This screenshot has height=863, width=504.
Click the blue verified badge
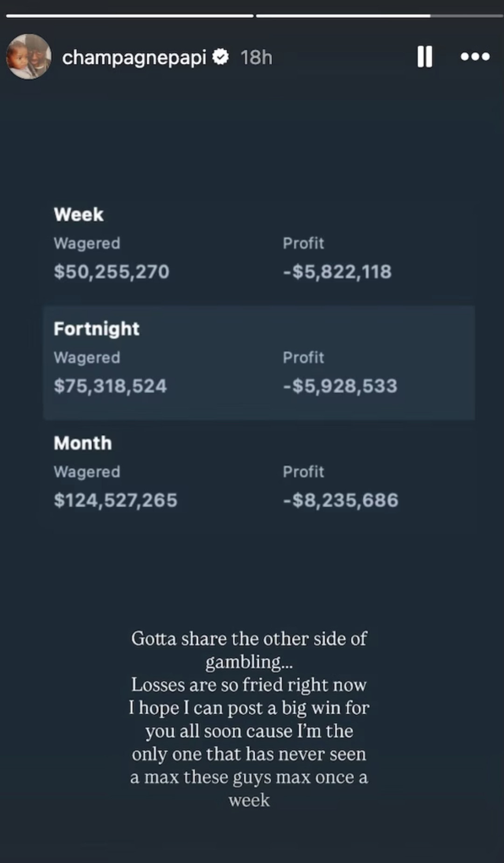coord(221,57)
